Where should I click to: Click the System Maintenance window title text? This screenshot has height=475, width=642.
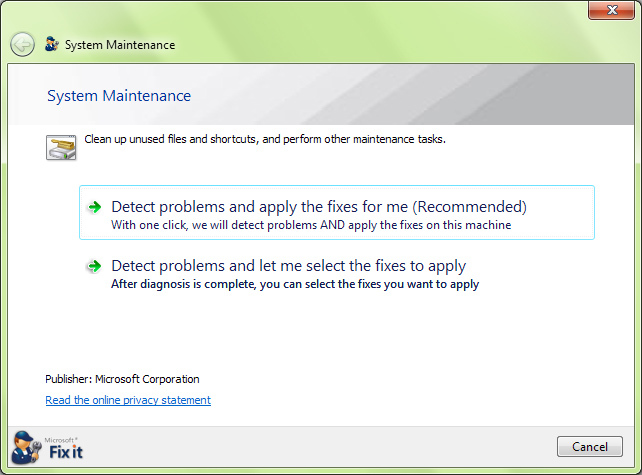click(x=120, y=45)
